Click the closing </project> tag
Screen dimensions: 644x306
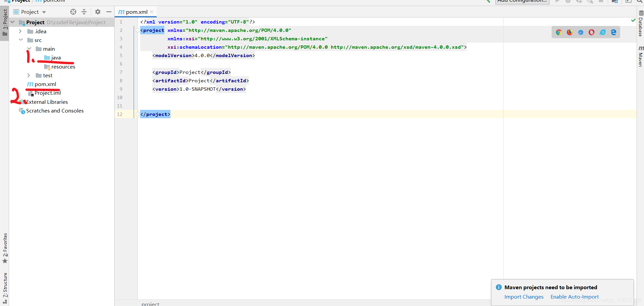click(x=155, y=114)
